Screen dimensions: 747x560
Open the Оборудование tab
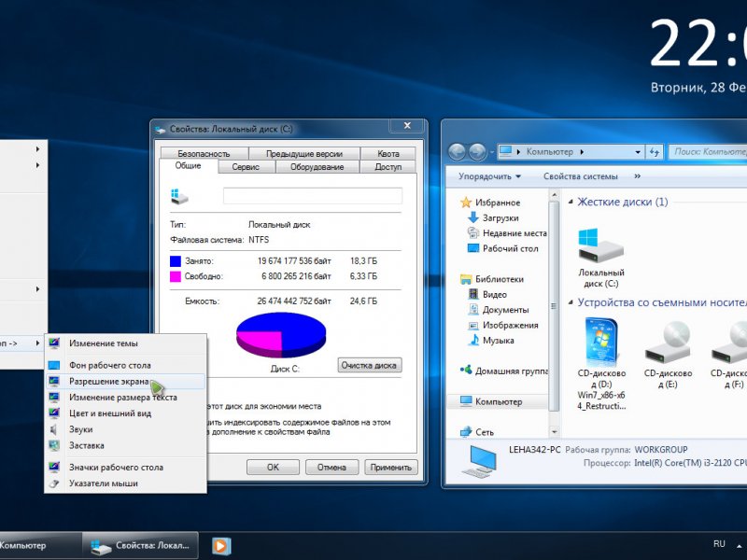(317, 166)
